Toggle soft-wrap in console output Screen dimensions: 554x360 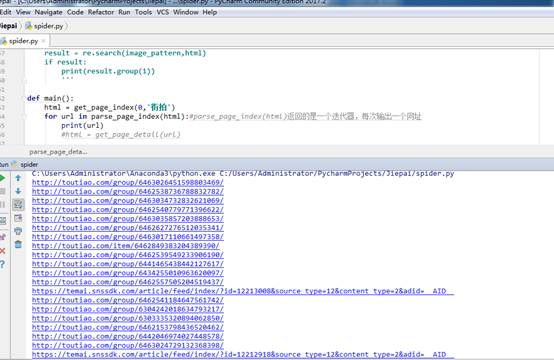[18, 205]
